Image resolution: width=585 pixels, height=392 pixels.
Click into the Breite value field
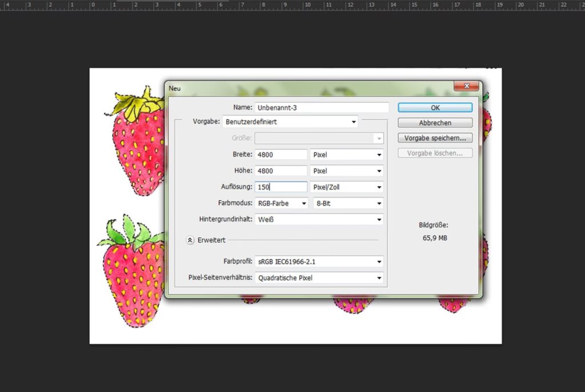[281, 155]
